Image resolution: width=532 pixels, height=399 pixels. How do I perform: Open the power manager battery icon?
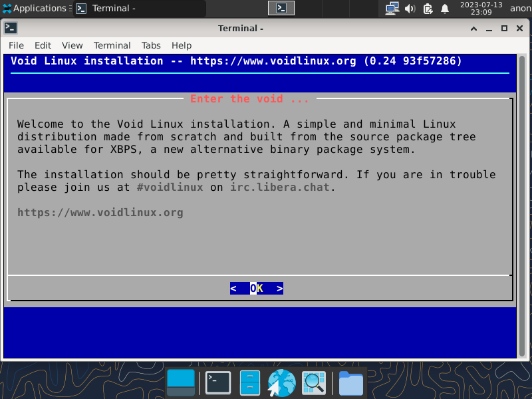[x=428, y=9]
